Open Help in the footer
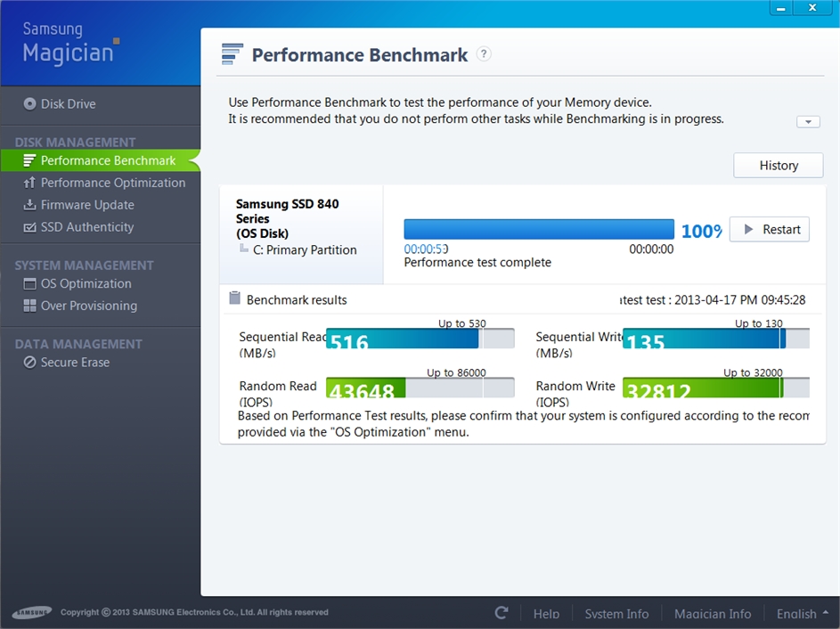Image resolution: width=840 pixels, height=629 pixels. point(546,614)
